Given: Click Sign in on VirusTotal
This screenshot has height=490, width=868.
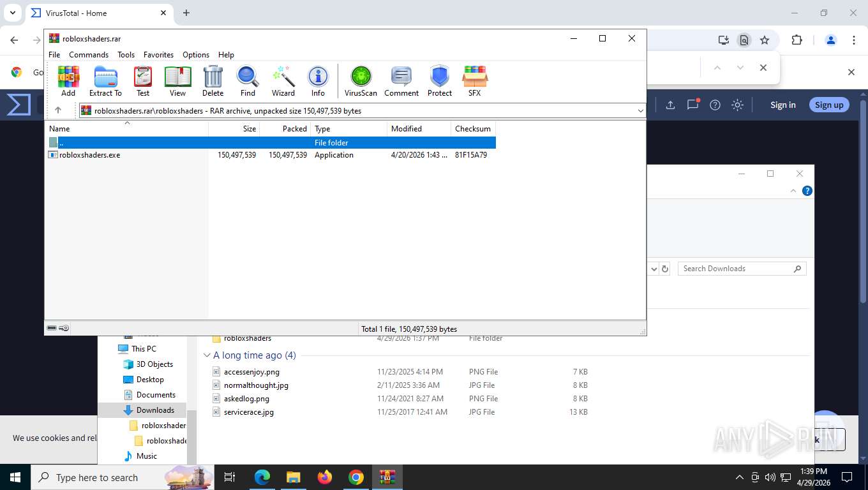Looking at the screenshot, I should (782, 105).
